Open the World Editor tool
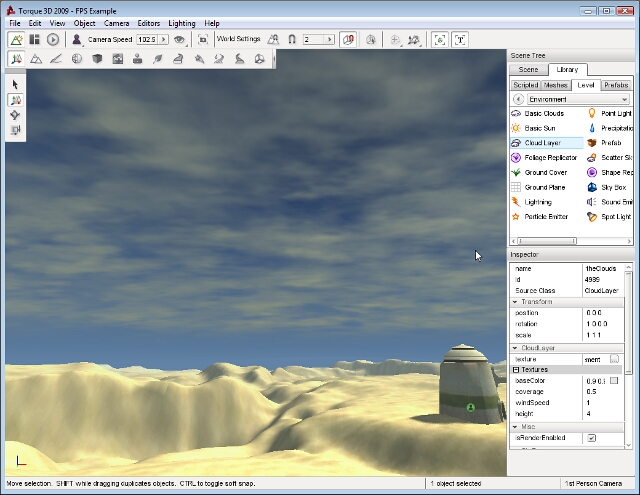Screen dimensions: 640x495 click(16, 39)
